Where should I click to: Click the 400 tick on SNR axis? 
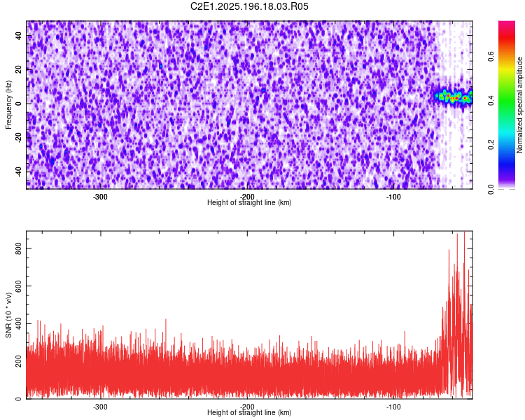click(18, 323)
